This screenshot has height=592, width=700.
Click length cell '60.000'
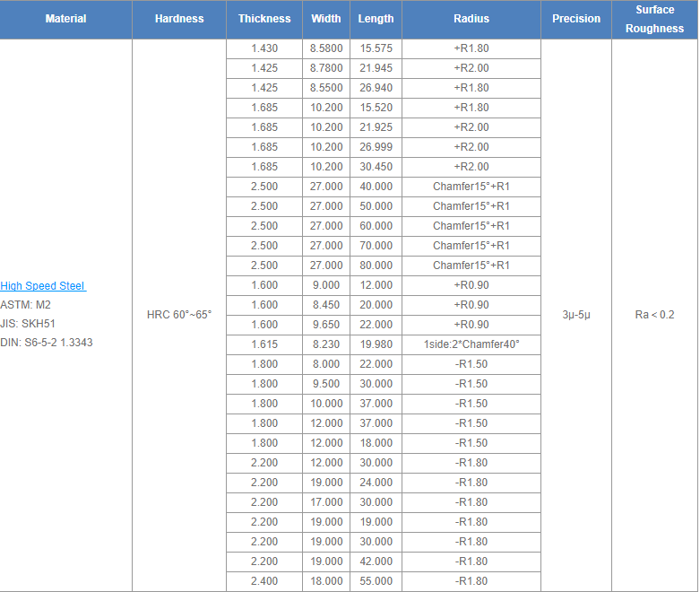[376, 226]
